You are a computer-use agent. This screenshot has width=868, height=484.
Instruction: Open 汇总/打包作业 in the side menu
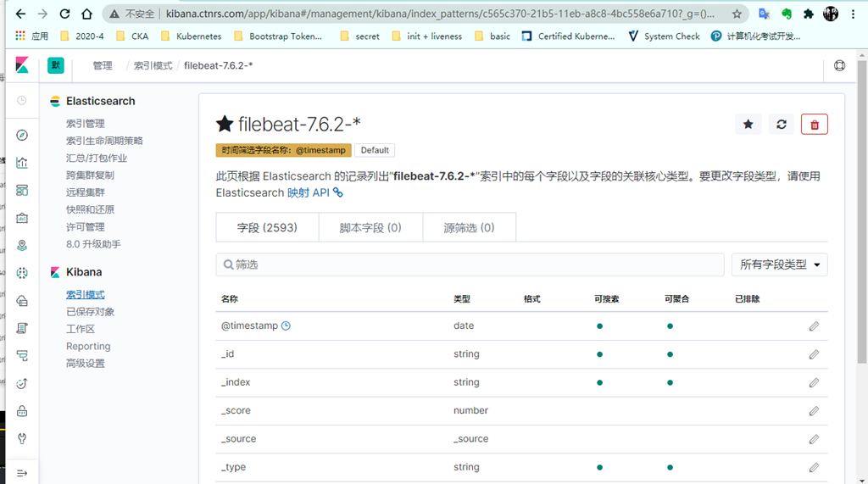pos(97,158)
